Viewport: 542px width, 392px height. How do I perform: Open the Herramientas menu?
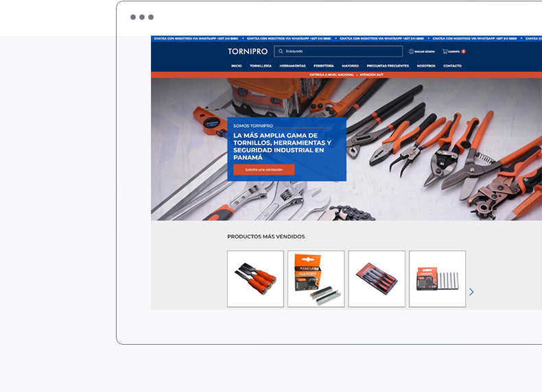(292, 66)
